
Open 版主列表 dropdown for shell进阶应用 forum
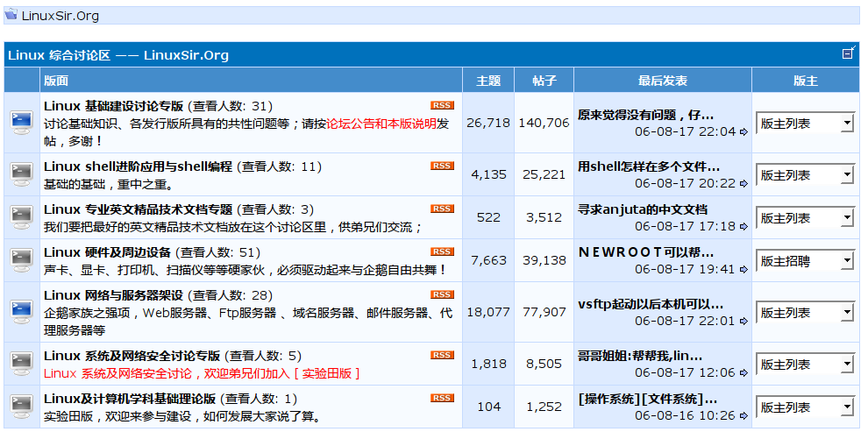[x=806, y=174]
